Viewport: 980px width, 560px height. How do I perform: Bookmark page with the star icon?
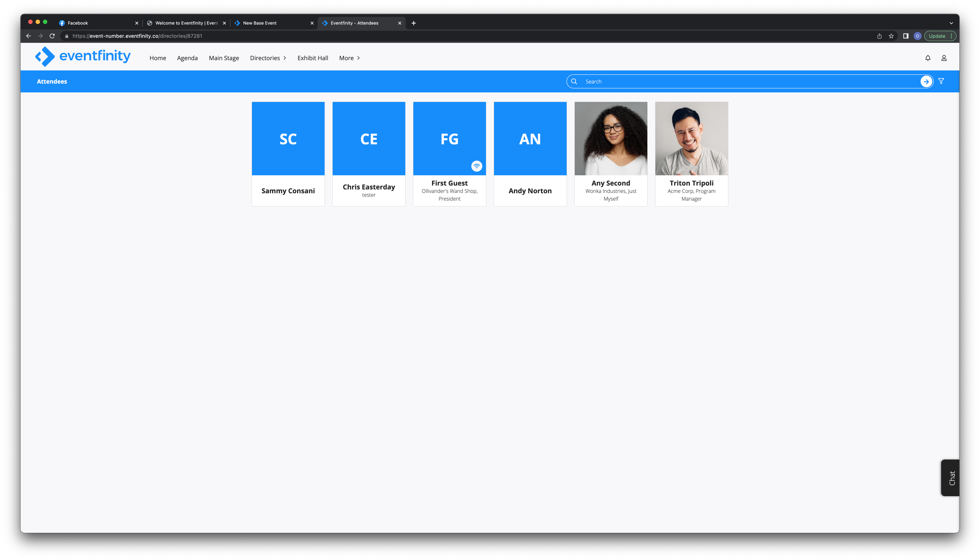pyautogui.click(x=891, y=36)
